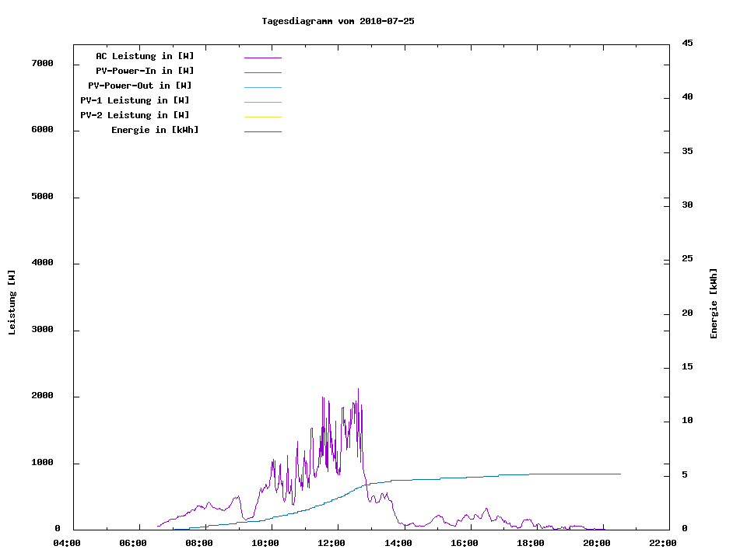Click the 12:00 time axis tick label
The height and width of the screenshot is (560, 747).
click(332, 544)
